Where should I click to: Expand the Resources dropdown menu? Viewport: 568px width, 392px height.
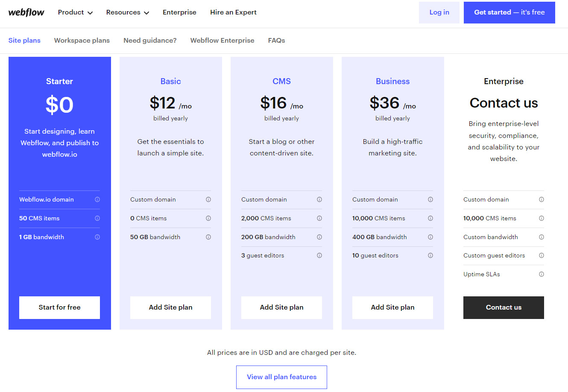pyautogui.click(x=128, y=12)
